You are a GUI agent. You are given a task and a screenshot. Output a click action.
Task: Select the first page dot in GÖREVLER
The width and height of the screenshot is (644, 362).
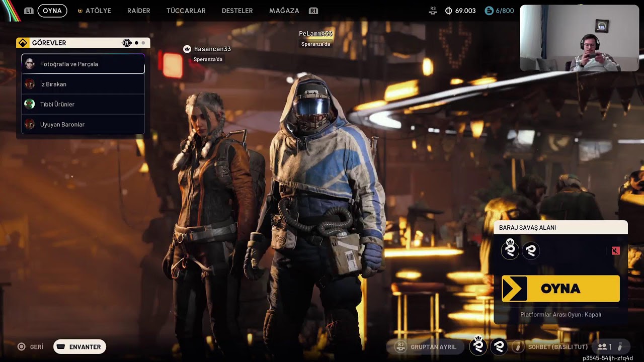(136, 43)
